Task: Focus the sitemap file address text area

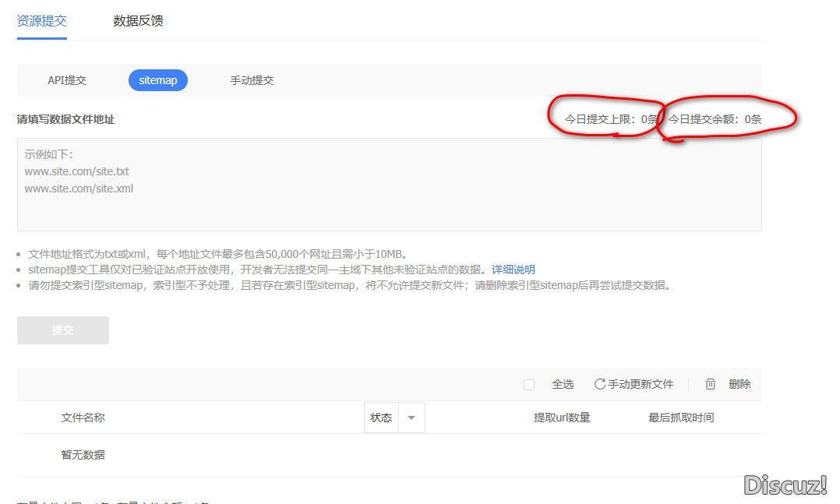Action: tap(390, 185)
